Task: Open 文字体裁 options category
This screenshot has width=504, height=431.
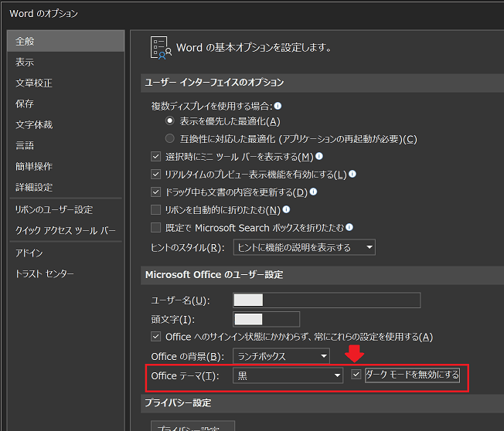Action: [66, 124]
